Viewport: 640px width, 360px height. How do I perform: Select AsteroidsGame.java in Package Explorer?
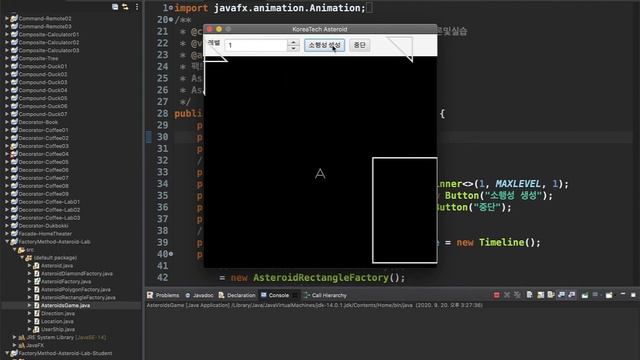point(65,306)
